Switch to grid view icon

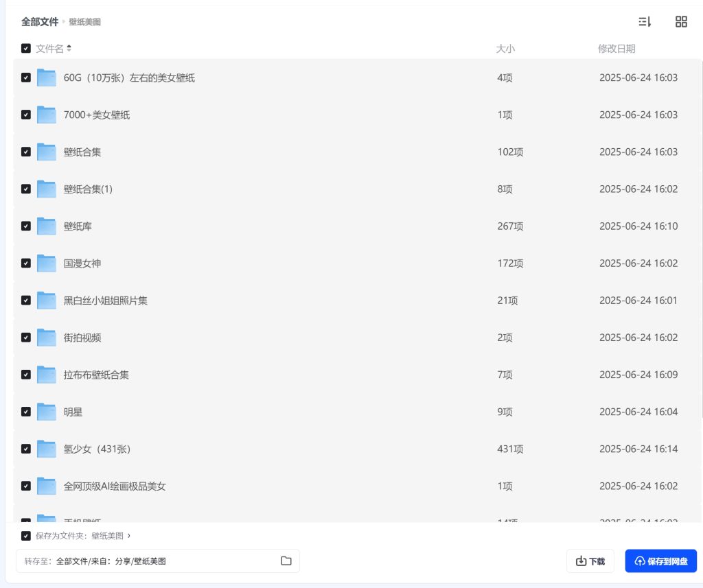[x=681, y=21]
